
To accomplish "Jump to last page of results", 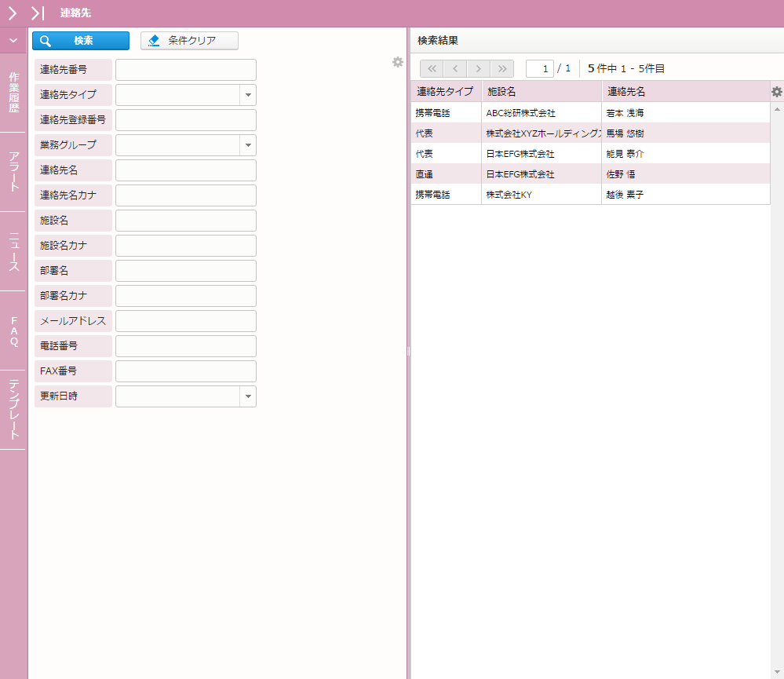I will [502, 68].
